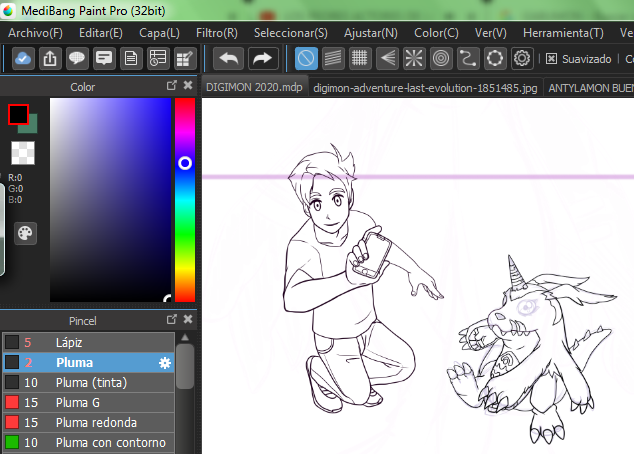Open the Seleccionar menu
Viewport: 634px width, 454px height.
click(x=291, y=33)
